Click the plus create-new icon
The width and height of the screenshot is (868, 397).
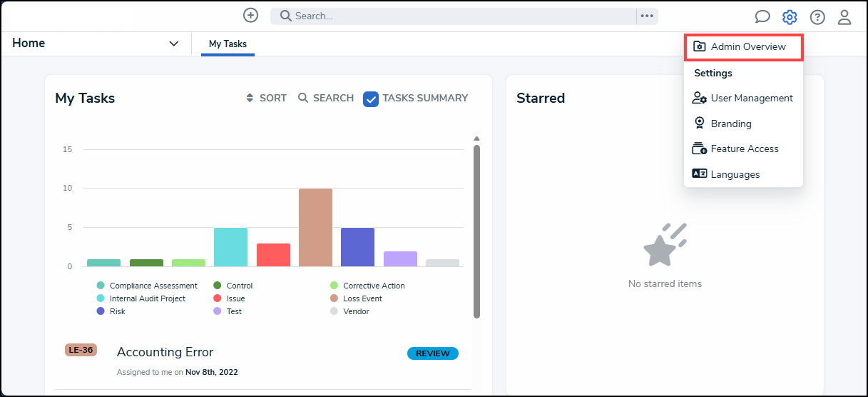click(250, 16)
